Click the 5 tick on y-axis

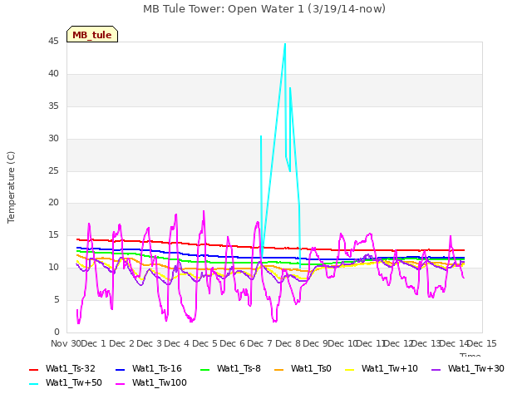tap(57, 299)
